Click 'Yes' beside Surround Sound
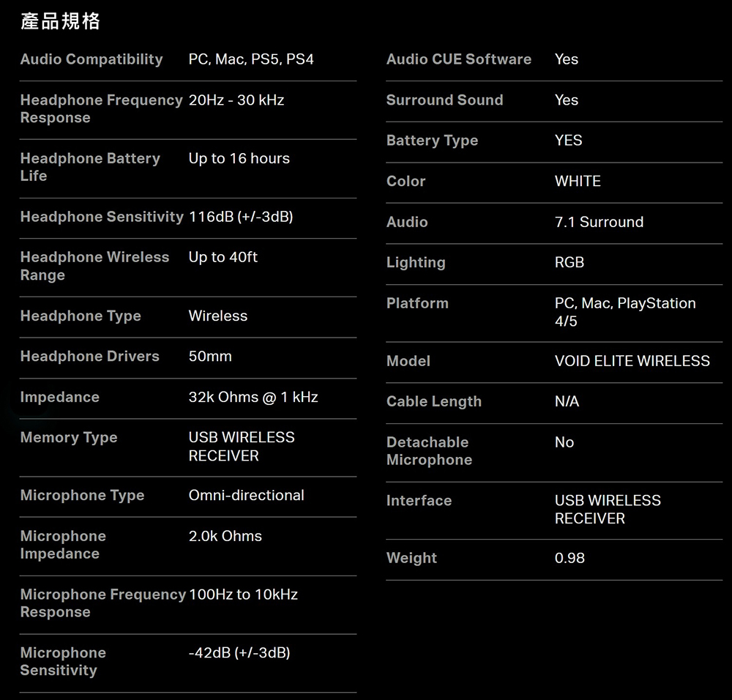 [x=567, y=100]
